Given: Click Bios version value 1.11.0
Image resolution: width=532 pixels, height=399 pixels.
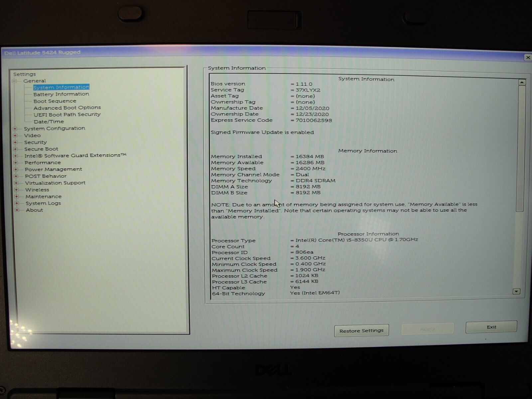Looking at the screenshot, I should [304, 84].
